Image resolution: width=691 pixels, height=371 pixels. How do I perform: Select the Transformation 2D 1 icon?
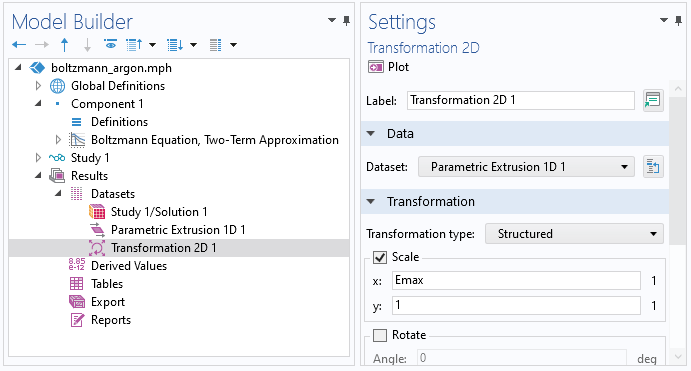coord(97,248)
